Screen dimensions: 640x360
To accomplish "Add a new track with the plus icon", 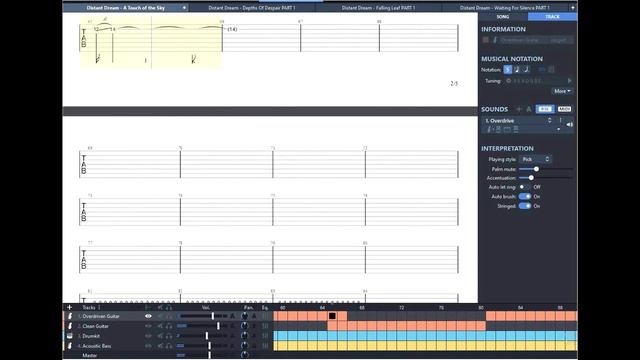I will coord(69,307).
